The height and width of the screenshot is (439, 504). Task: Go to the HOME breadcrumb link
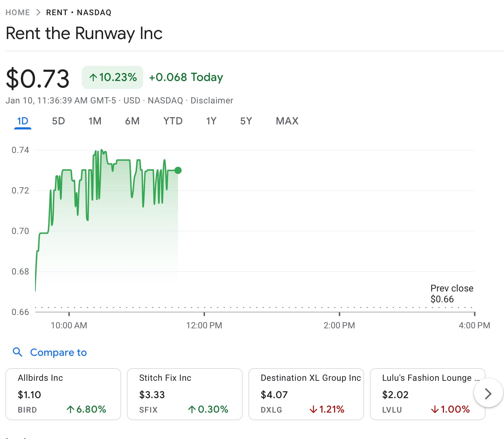[x=18, y=13]
